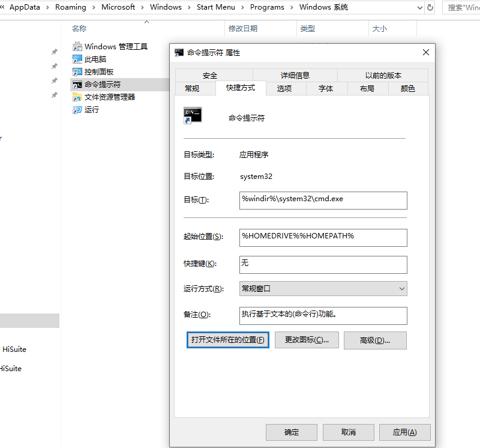This screenshot has height=448, width=480.
Task: Select the Windows 管理工具 file name
Action: 116,47
